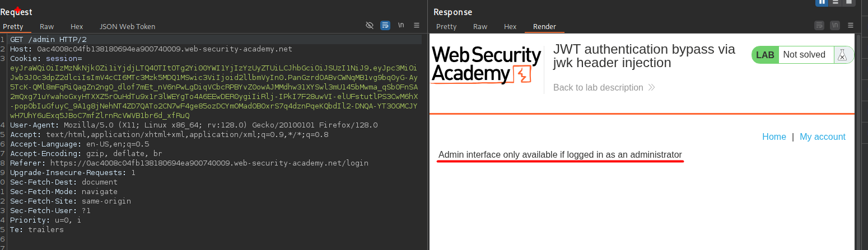Click Response panel word wrap icon
Screen dimensions: 868x250
point(819,26)
